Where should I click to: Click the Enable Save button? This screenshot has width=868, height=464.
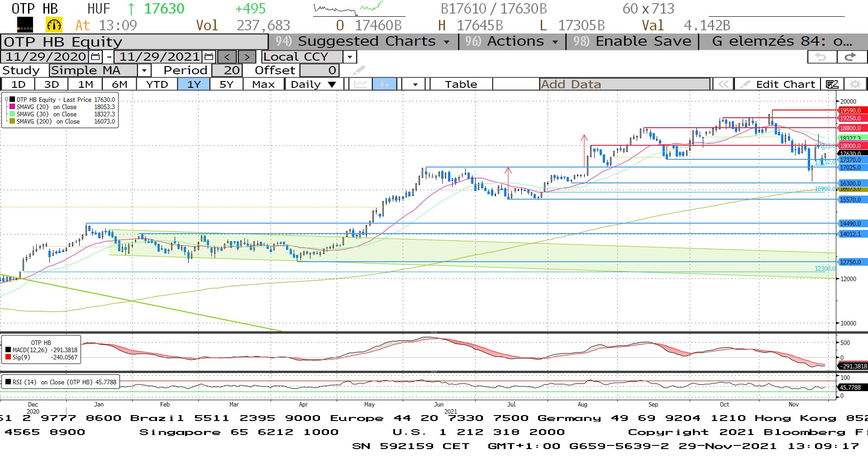(x=633, y=42)
